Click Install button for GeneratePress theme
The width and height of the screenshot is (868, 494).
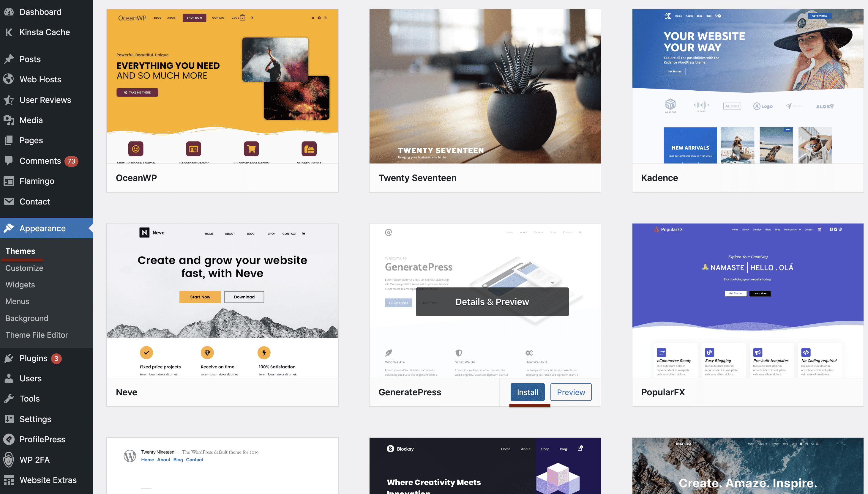(x=527, y=392)
